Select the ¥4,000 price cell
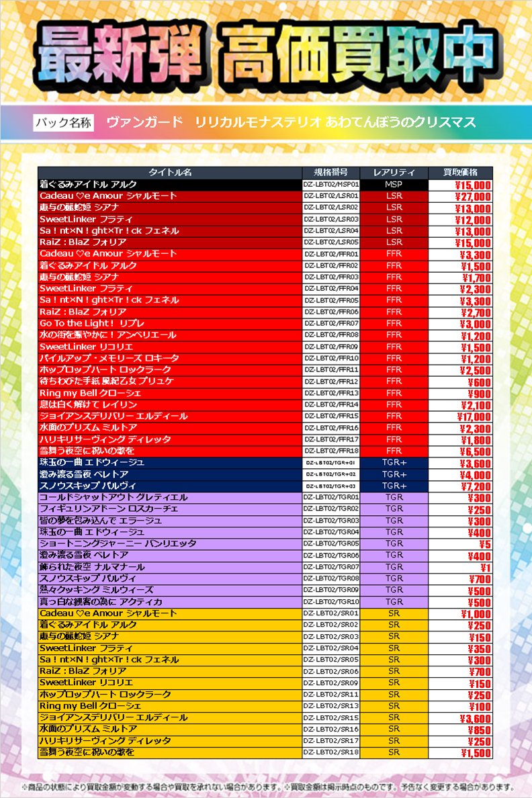 tap(460, 475)
